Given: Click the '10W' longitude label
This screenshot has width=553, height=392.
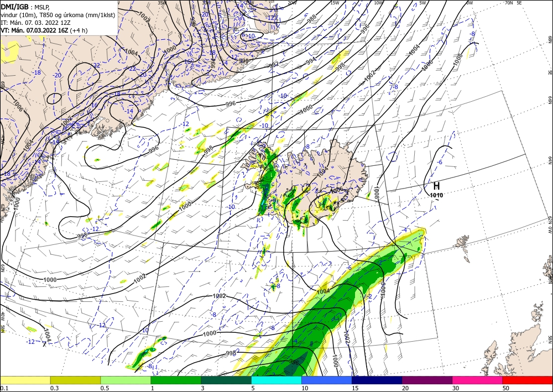Looking at the screenshot, I should click(x=378, y=3).
